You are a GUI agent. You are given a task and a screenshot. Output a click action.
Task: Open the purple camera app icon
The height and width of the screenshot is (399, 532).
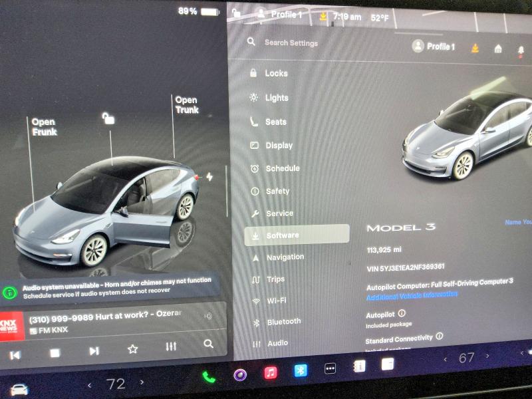[x=240, y=375]
